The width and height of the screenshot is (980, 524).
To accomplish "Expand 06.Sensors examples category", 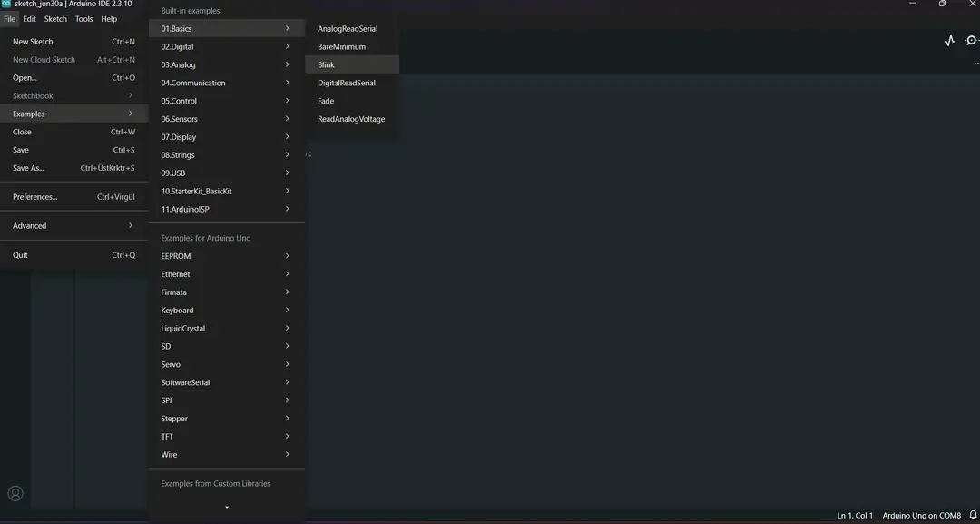I will point(227,119).
